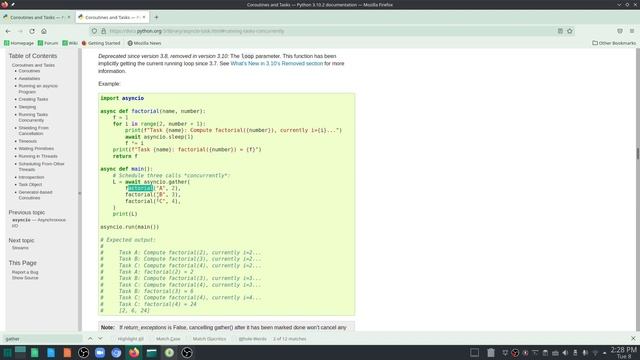This screenshot has width=640, height=360.
Task: Jump to Task Object section
Action: [x=30, y=184]
